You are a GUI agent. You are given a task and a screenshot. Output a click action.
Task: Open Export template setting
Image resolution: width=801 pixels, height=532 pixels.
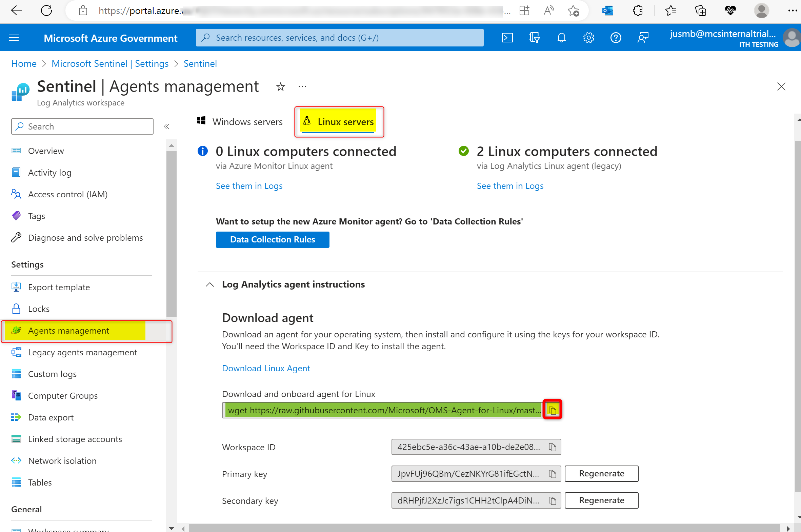click(x=59, y=288)
